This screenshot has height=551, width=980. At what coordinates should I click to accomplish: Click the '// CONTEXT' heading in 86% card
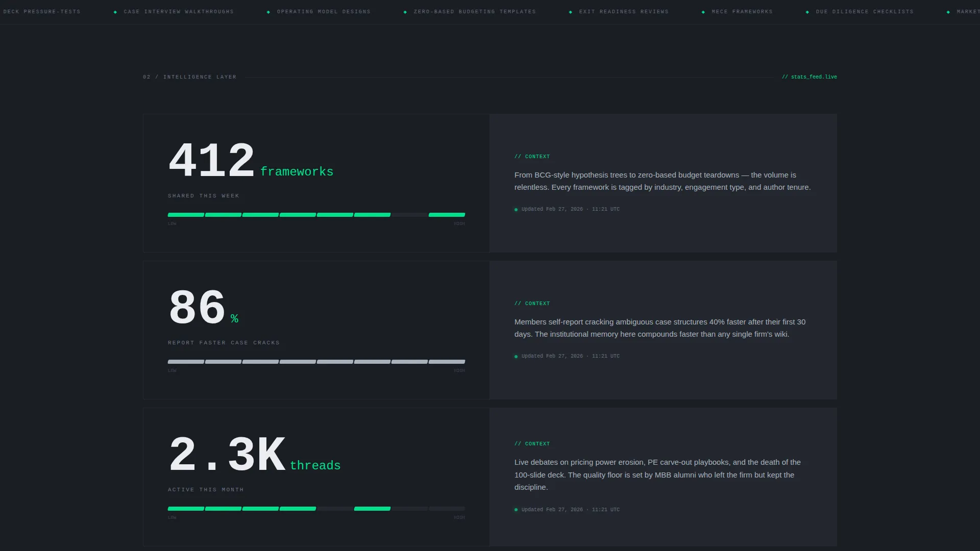point(532,304)
